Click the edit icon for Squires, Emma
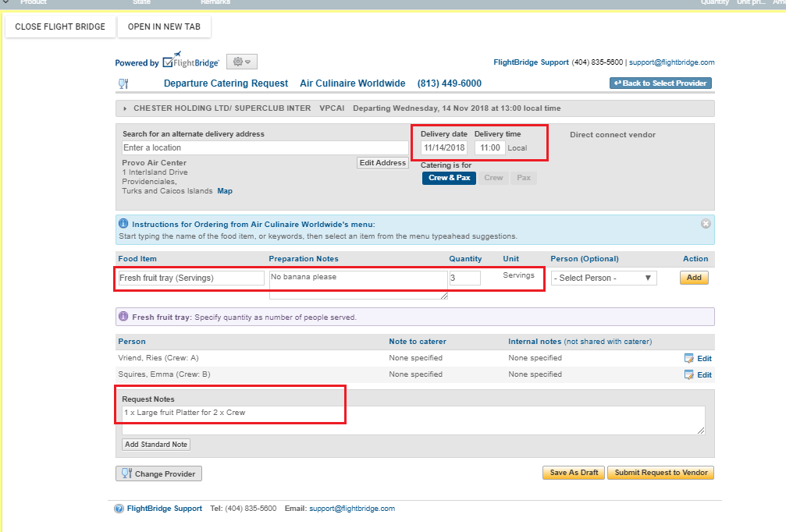The width and height of the screenshot is (786, 532). pos(689,374)
